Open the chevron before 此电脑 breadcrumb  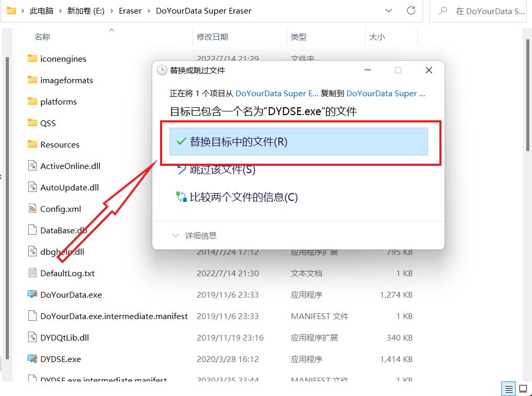click(x=22, y=11)
